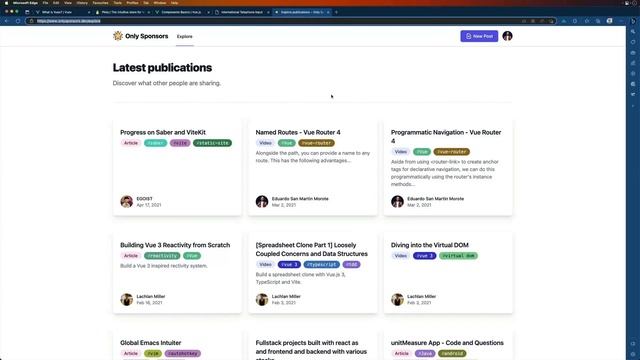Click the #vite tag on Saber post

(x=180, y=143)
